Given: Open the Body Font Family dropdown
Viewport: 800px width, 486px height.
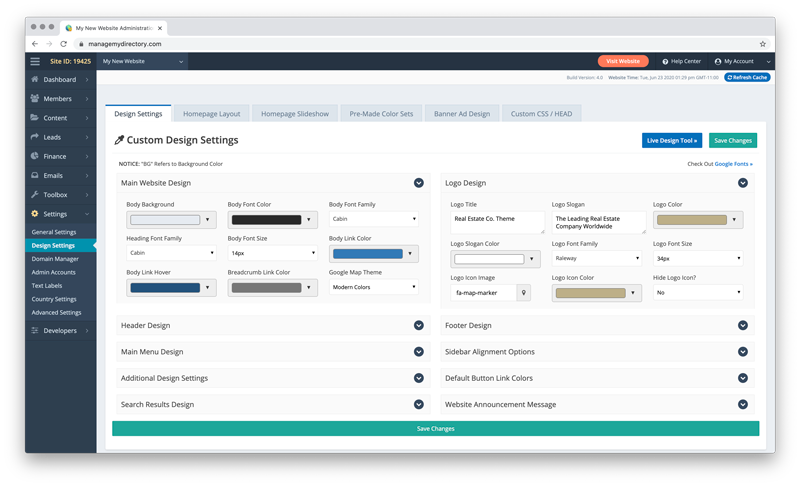Looking at the screenshot, I should pyautogui.click(x=374, y=219).
